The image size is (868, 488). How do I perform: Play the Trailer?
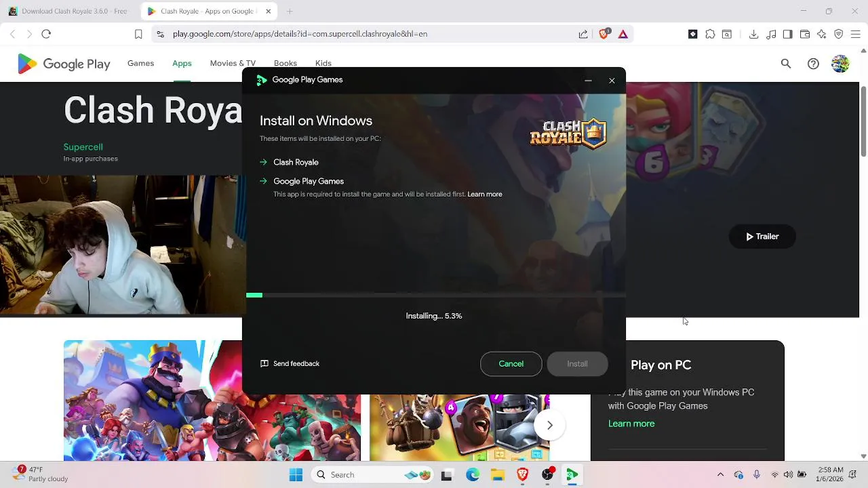[762, 237]
